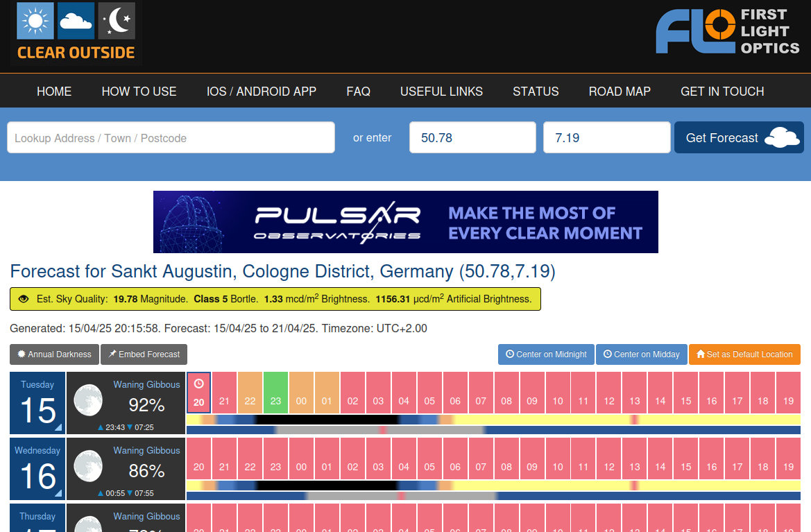Navigate to Useful Links

click(441, 92)
